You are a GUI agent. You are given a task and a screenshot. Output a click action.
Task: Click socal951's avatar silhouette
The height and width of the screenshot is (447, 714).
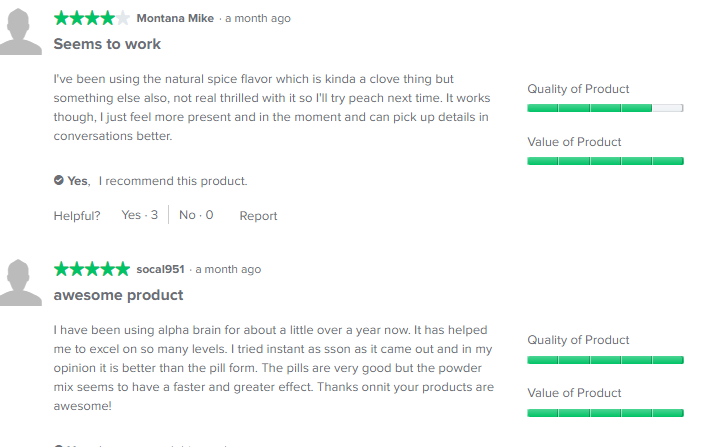(x=20, y=283)
